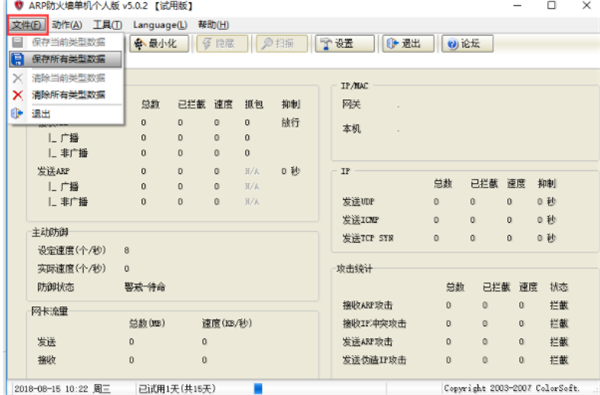The image size is (600, 395).
Task: Click the 本机 label in IP/MAC group
Action: (x=351, y=129)
